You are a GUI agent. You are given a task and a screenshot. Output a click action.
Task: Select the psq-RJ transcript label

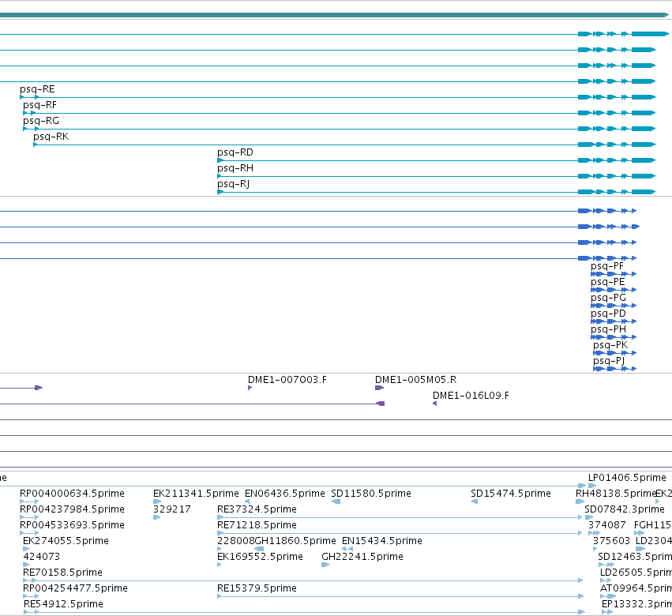[234, 184]
